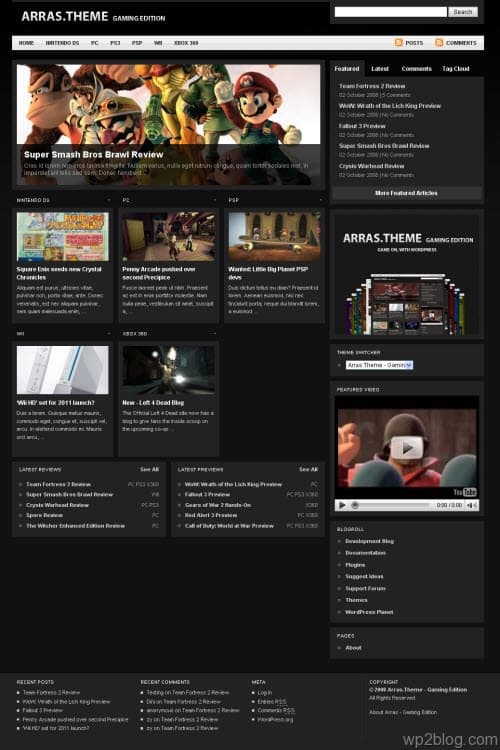Open the Super Smash Bros Brawl Review headline
This screenshot has width=500, height=750.
tap(93, 154)
